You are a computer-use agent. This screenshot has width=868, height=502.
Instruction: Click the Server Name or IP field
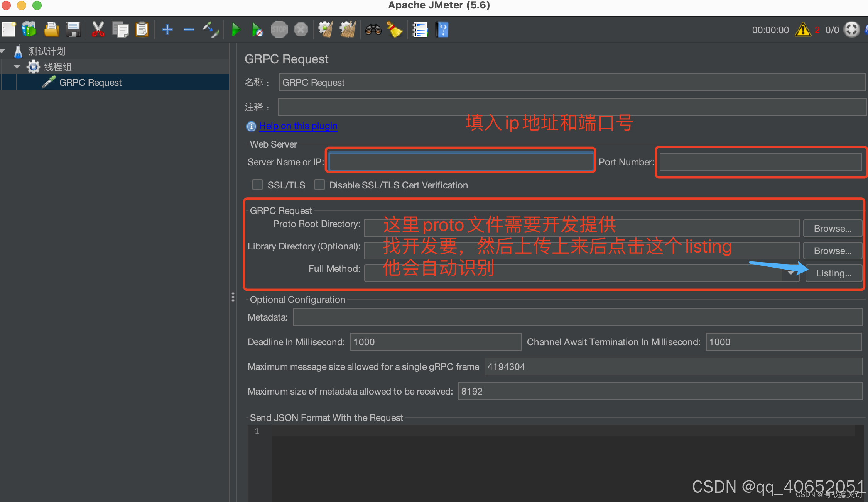461,162
